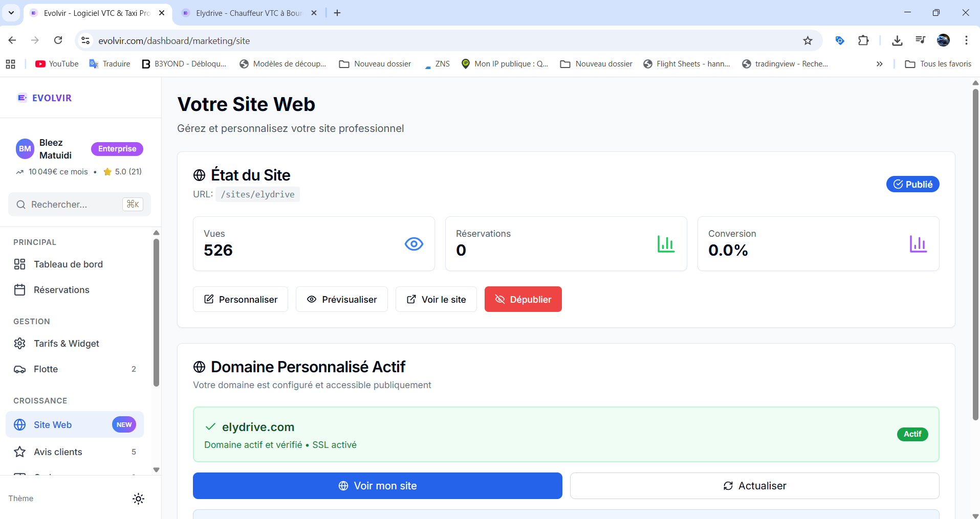This screenshot has width=980, height=519.
Task: Click the Voir mon site button
Action: click(x=377, y=485)
